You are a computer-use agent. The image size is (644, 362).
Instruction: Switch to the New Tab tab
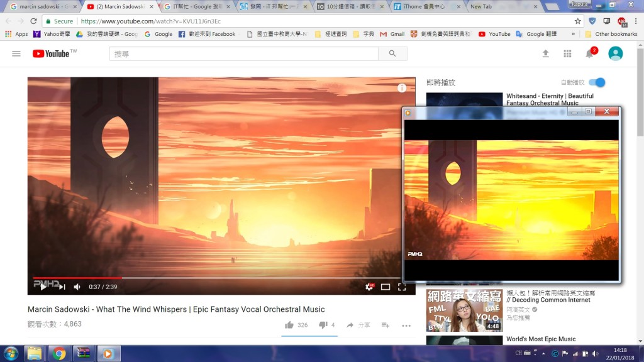[504, 6]
